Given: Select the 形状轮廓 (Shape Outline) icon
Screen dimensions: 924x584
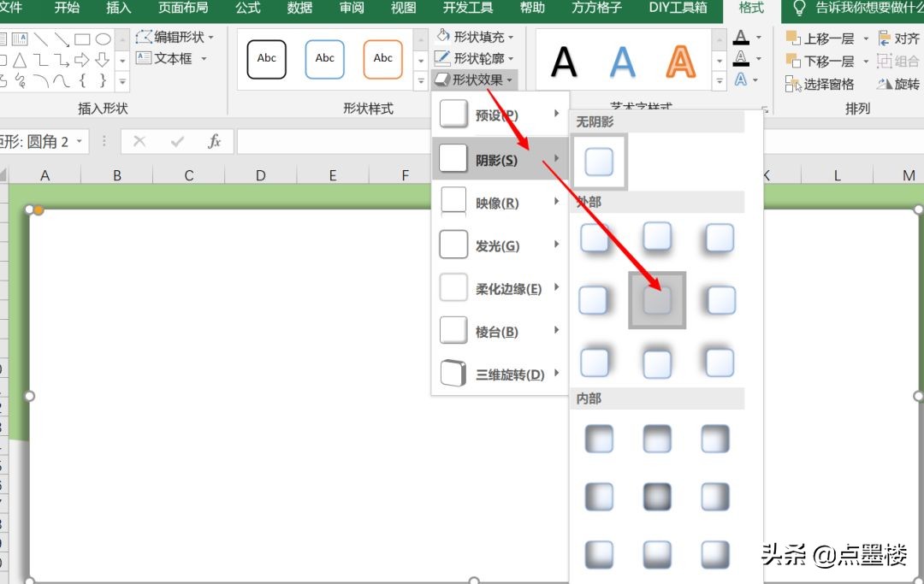Looking at the screenshot, I should [444, 58].
